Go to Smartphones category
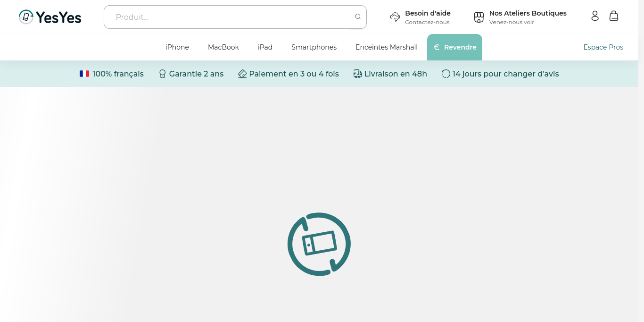The height and width of the screenshot is (322, 644). point(314,47)
